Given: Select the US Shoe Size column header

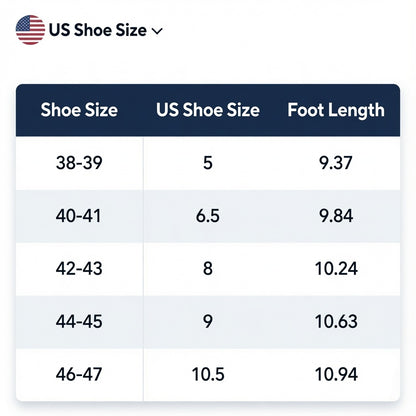Looking at the screenshot, I should click(208, 110).
